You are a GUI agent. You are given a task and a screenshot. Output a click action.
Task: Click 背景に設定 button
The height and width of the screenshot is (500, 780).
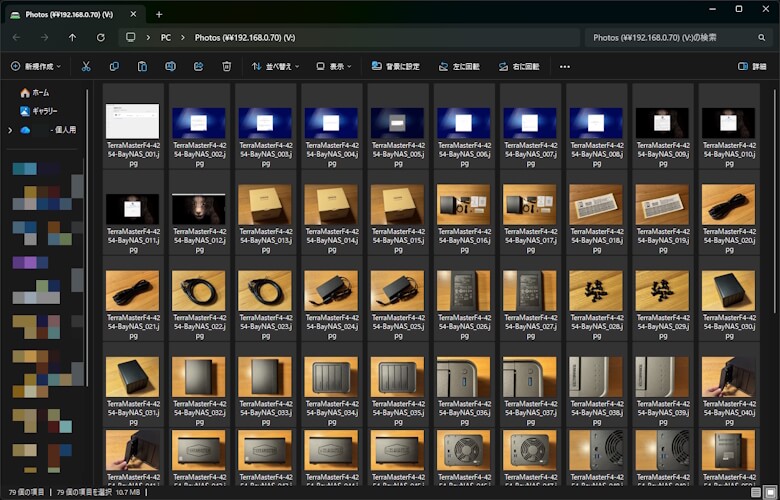(x=395, y=67)
